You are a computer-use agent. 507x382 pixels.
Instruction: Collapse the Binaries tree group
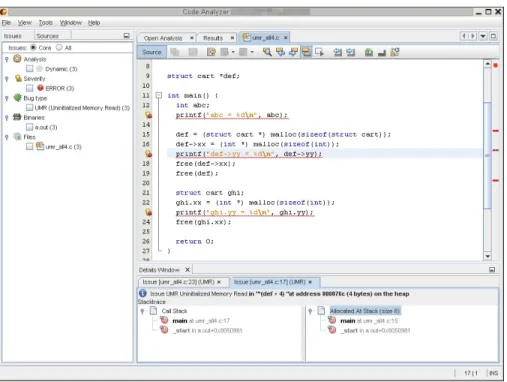click(7, 118)
